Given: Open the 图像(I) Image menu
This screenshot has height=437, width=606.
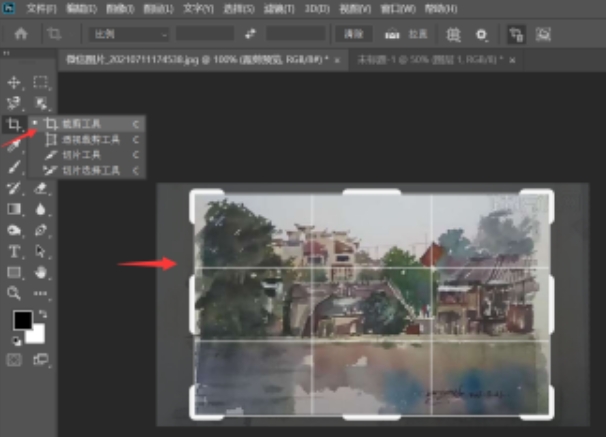Looking at the screenshot, I should [120, 9].
